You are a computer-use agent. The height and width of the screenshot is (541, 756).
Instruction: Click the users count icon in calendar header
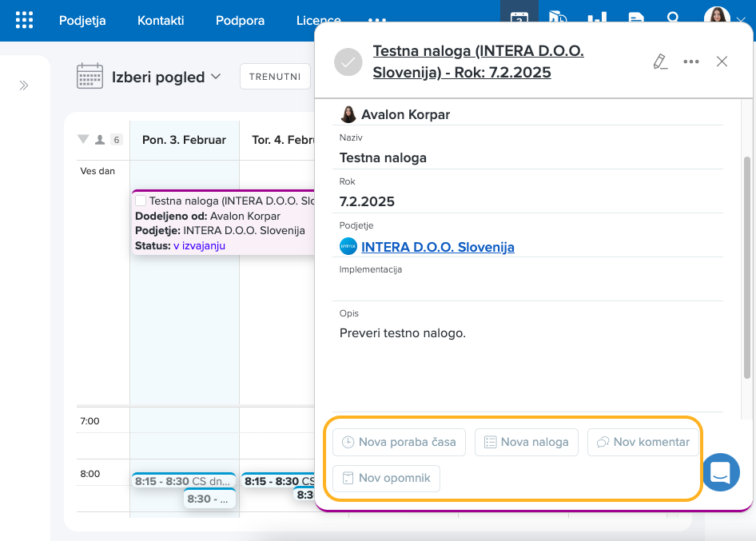point(100,140)
